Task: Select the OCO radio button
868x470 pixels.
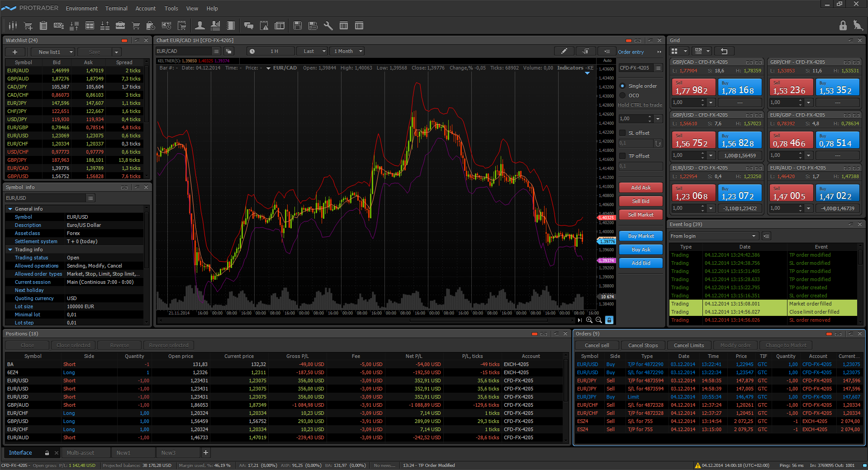Action: tap(622, 95)
